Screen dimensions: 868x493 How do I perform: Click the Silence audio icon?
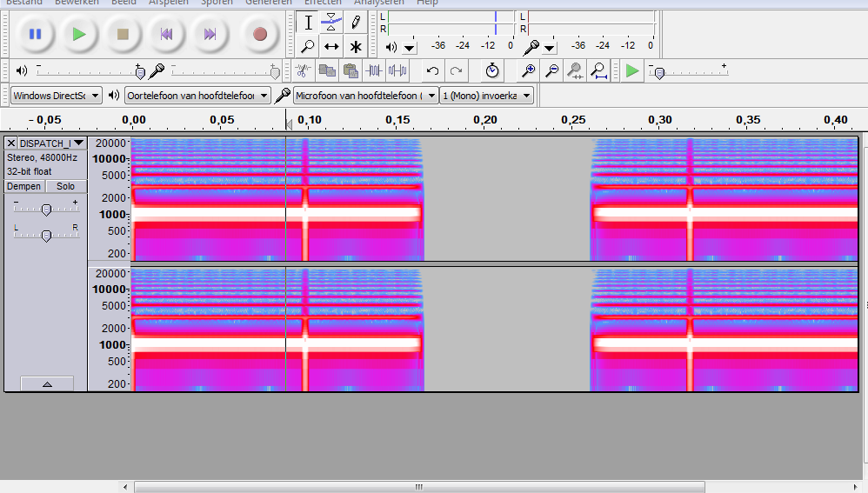coord(397,70)
